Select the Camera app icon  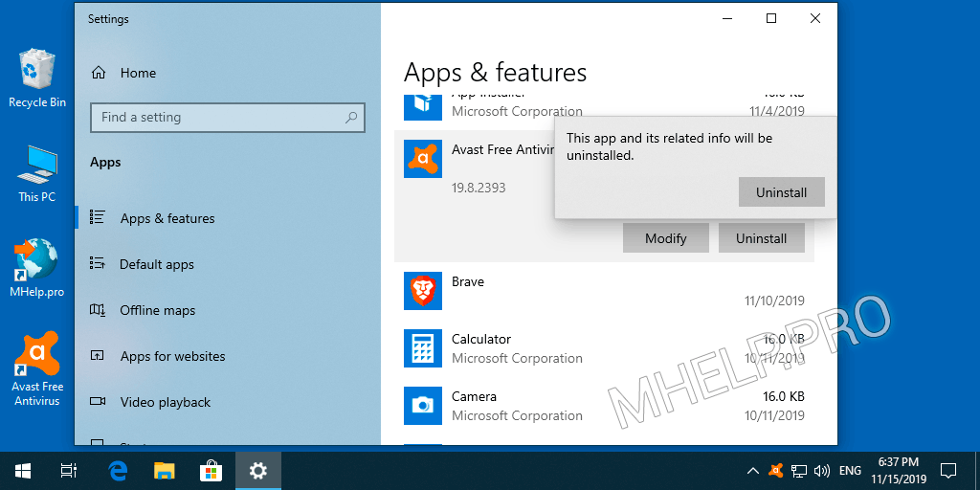pos(422,406)
